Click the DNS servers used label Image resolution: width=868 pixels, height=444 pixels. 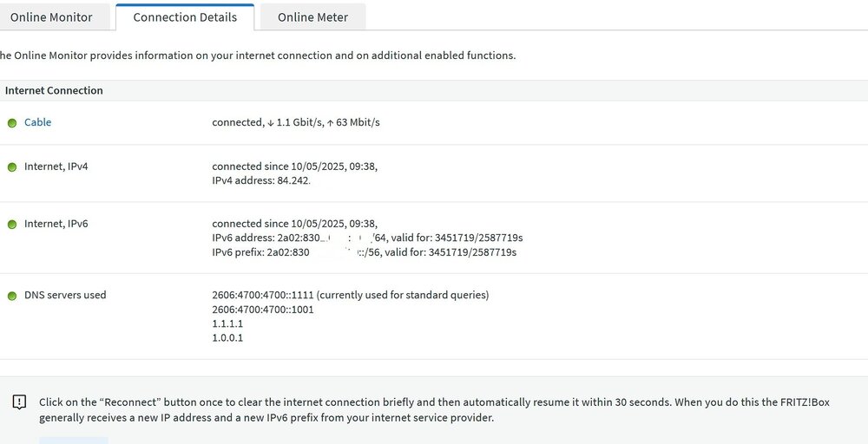point(65,295)
